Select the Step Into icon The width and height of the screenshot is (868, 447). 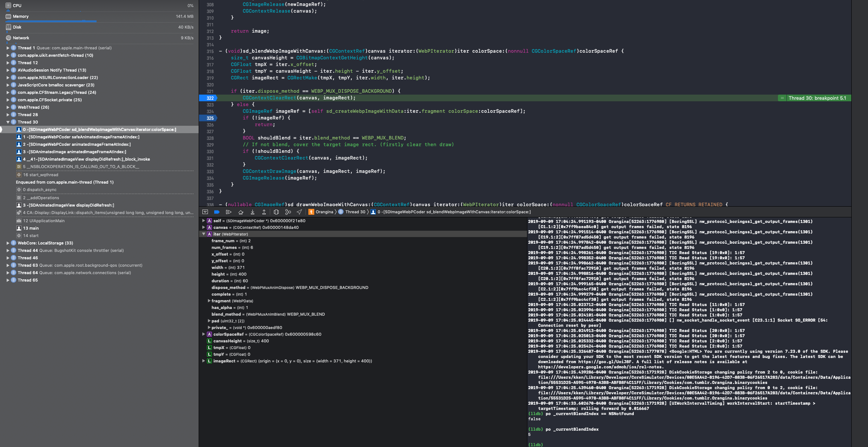[253, 212]
